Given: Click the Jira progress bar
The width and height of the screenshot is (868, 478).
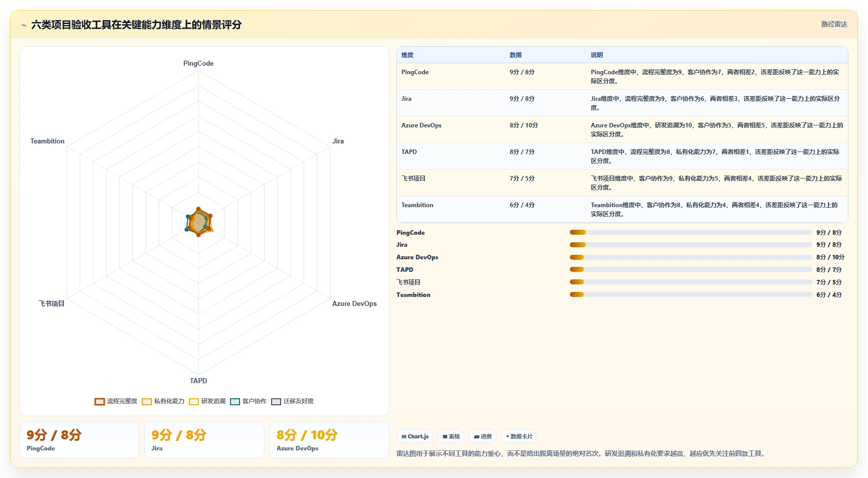Looking at the screenshot, I should [691, 245].
